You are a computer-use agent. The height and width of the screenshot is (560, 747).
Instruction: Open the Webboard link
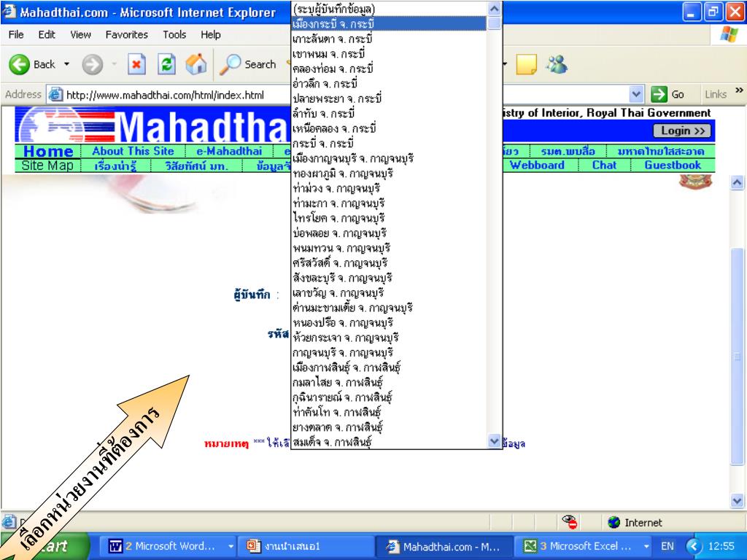coord(537,166)
